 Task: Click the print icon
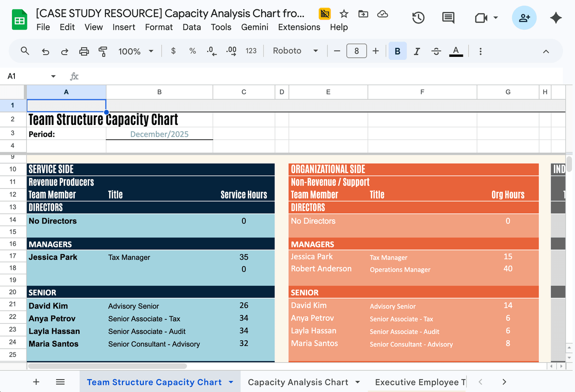tap(84, 51)
